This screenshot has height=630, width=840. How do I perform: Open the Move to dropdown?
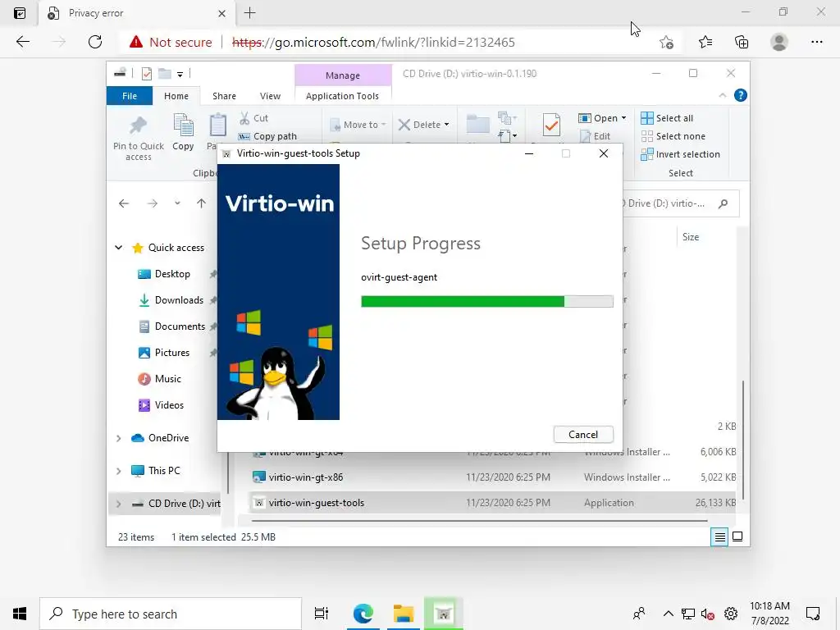tap(358, 125)
